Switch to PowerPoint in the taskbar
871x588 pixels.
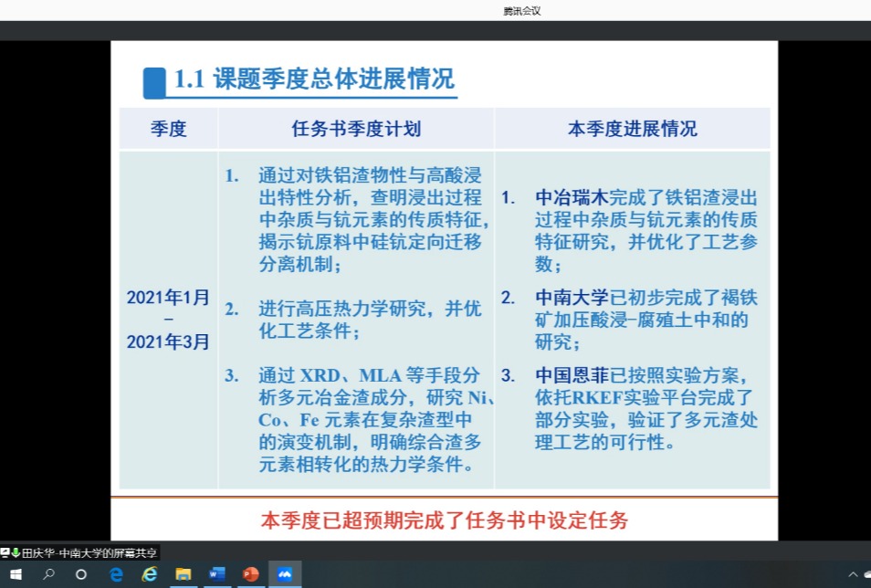pos(250,574)
